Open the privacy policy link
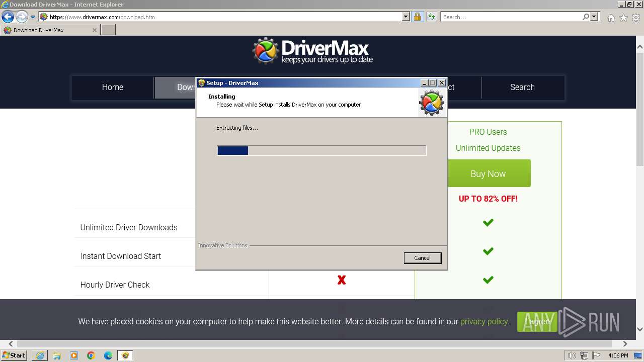644x362 pixels. point(484,321)
